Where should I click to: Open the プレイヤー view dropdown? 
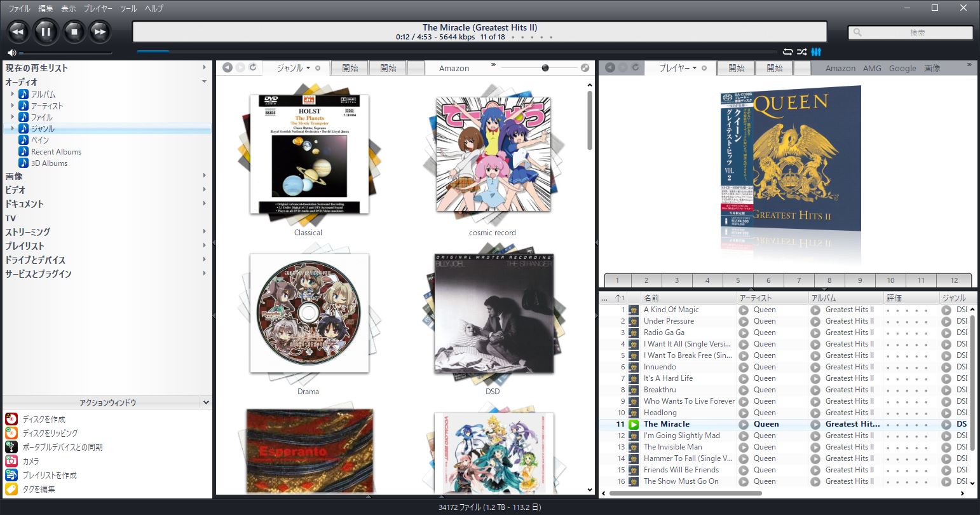pos(695,68)
